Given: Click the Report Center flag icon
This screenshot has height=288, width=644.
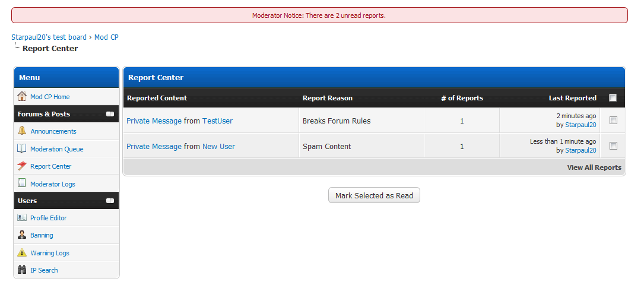Looking at the screenshot, I should (x=22, y=166).
